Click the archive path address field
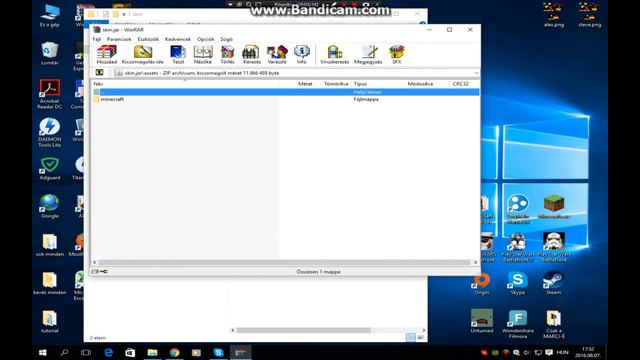Viewport: 640px width, 360px height. 297,73
